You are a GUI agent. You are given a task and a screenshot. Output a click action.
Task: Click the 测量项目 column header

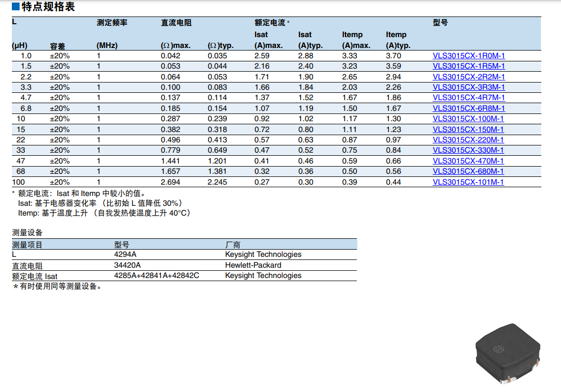(27, 245)
